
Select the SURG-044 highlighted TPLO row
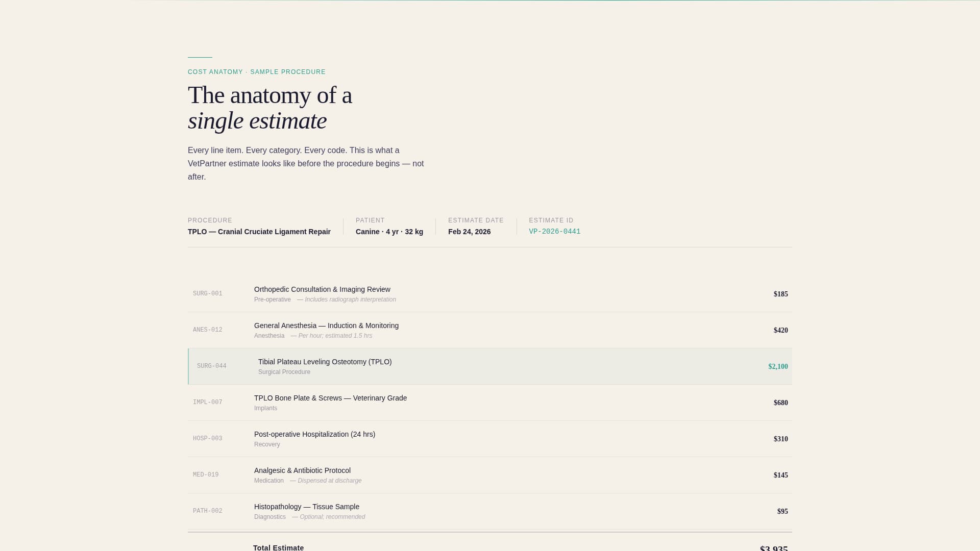pyautogui.click(x=490, y=366)
